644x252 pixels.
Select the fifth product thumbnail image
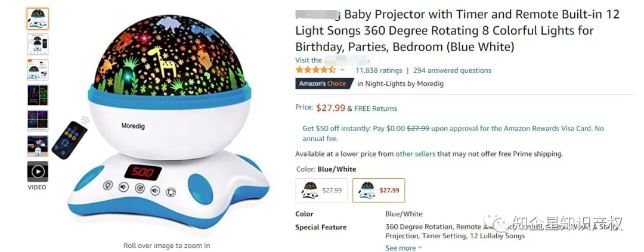[38, 120]
